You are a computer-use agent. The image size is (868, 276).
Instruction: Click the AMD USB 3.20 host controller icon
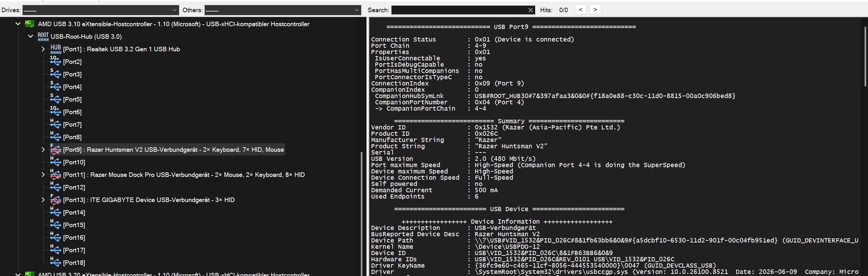click(30, 274)
